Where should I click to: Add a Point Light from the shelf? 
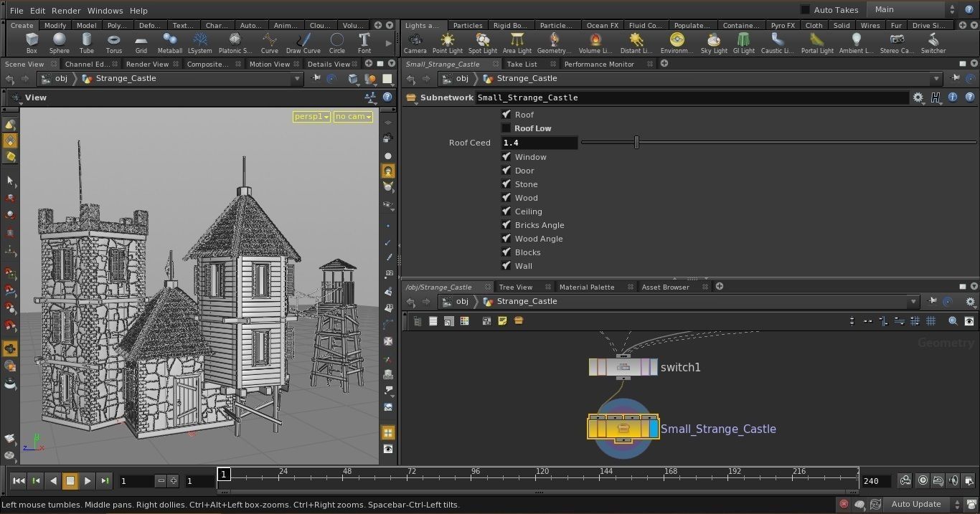(448, 42)
